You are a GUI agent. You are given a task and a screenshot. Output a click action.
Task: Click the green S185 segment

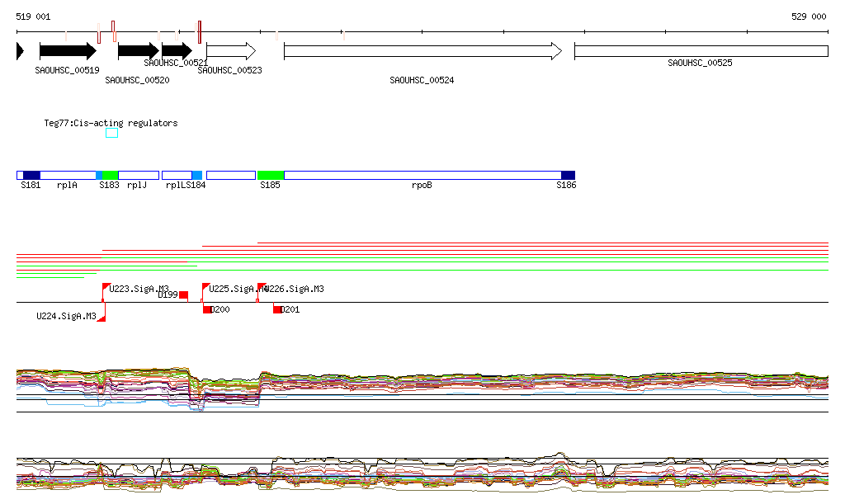[270, 175]
